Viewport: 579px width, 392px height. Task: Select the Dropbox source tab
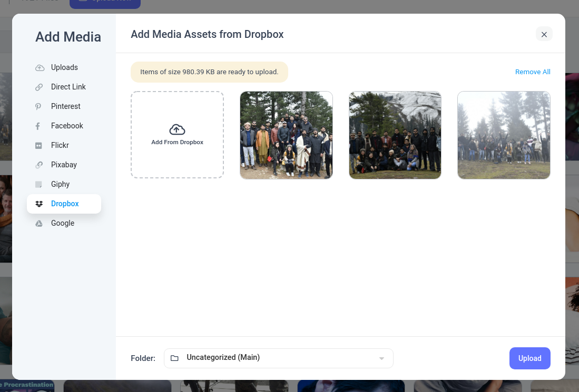coord(64,204)
